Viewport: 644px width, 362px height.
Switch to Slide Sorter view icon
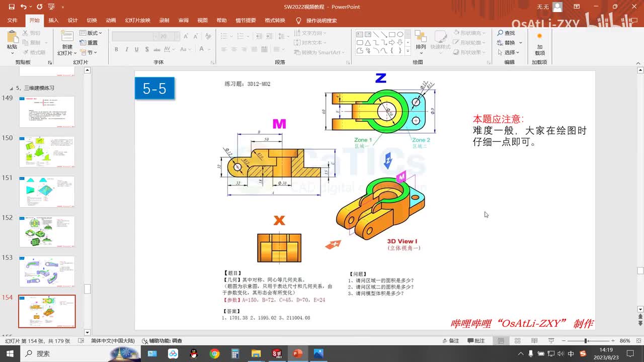517,341
